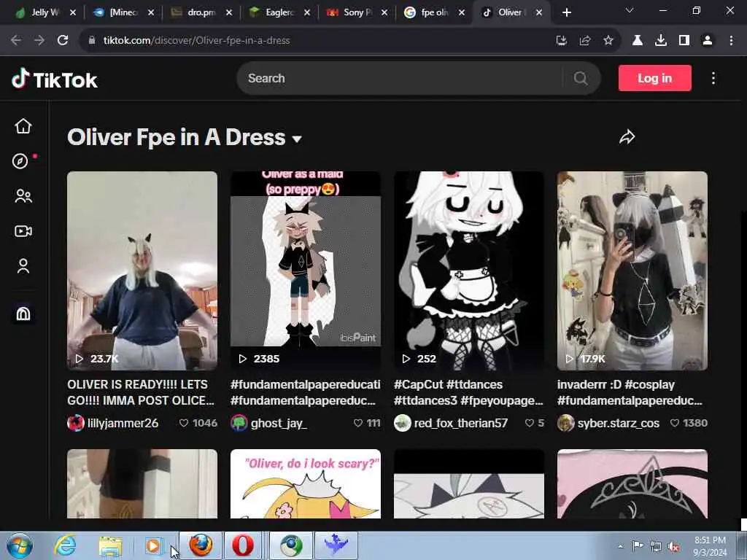Open the TikTok home (For You) icon
Image resolution: width=747 pixels, height=560 pixels.
coord(23,126)
